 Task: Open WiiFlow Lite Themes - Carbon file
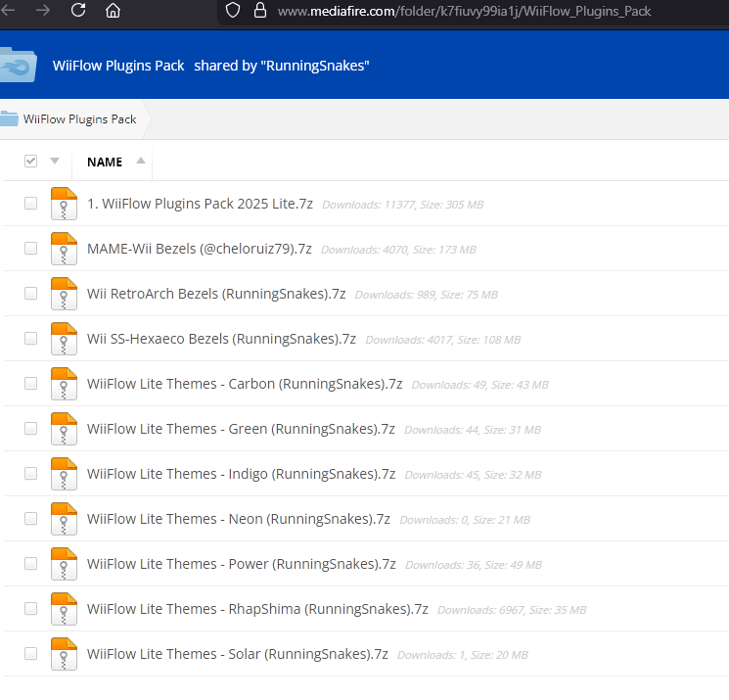coord(245,384)
